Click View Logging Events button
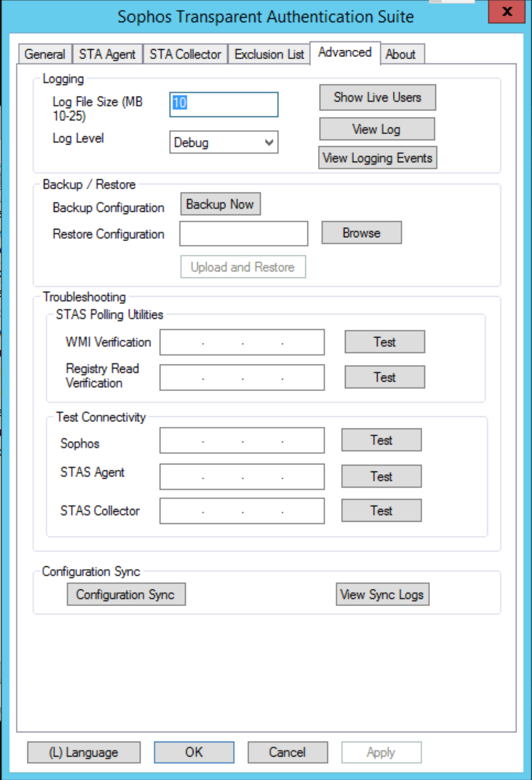532x780 pixels. (378, 158)
